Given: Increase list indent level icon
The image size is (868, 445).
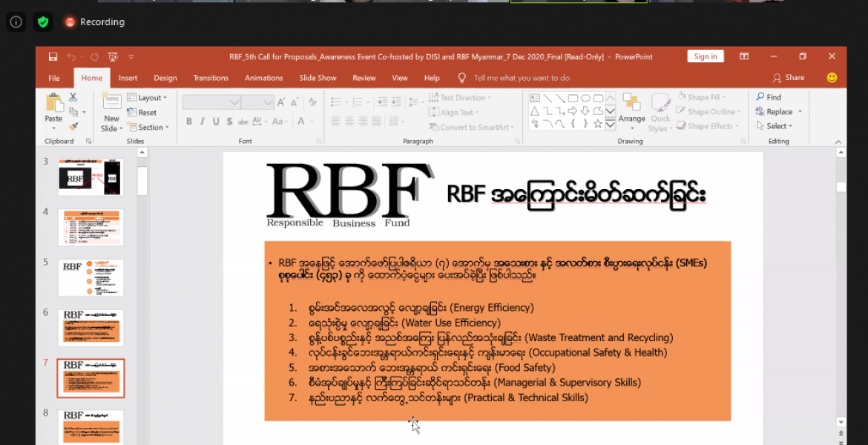Looking at the screenshot, I should pyautogui.click(x=396, y=102).
